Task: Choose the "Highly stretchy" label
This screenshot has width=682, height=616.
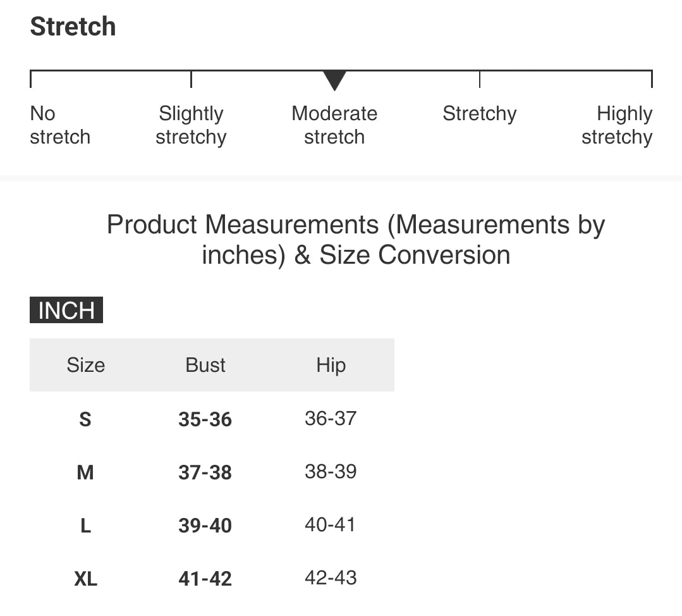Action: (x=617, y=125)
